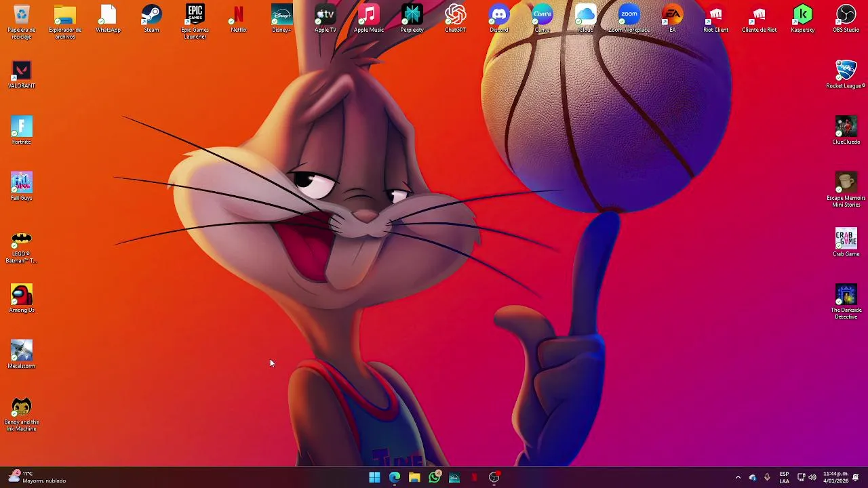This screenshot has height=488, width=868.
Task: Select the Kaspersky desktop icon
Action: click(802, 19)
